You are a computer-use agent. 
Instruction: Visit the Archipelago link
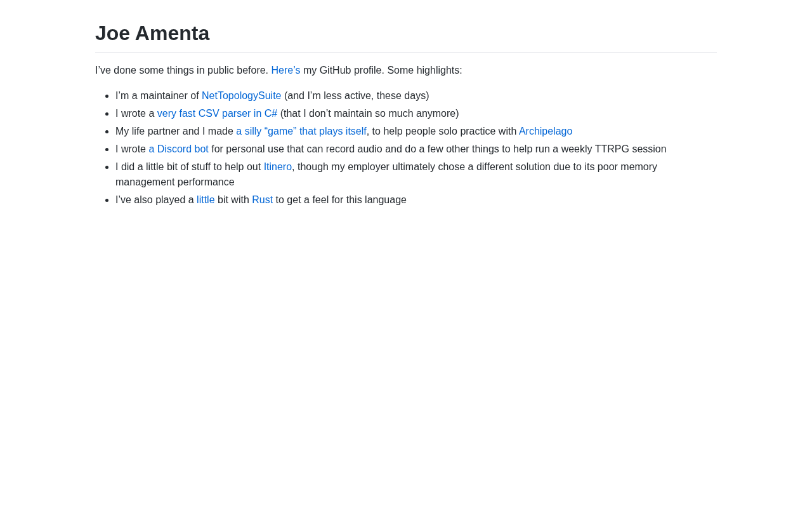click(546, 131)
